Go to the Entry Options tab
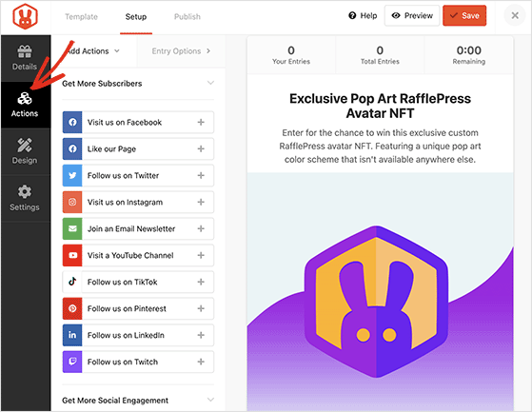The width and height of the screenshot is (532, 412). (x=181, y=51)
